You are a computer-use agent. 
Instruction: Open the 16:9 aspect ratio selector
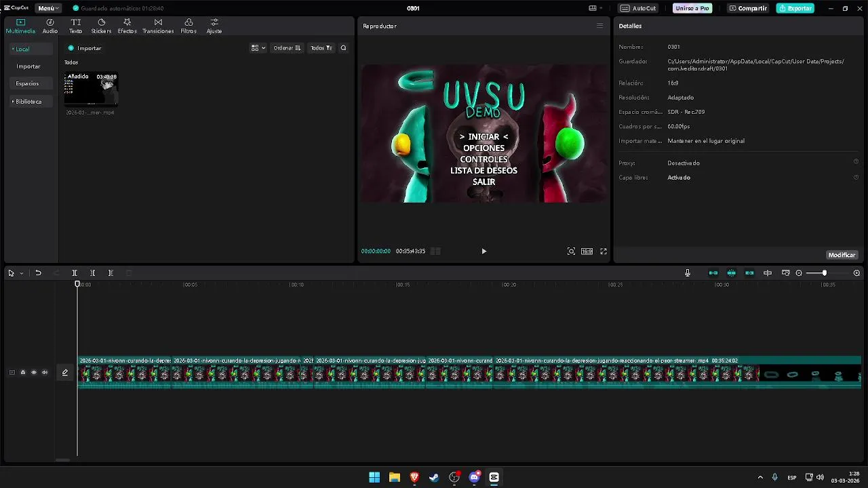[587, 251]
